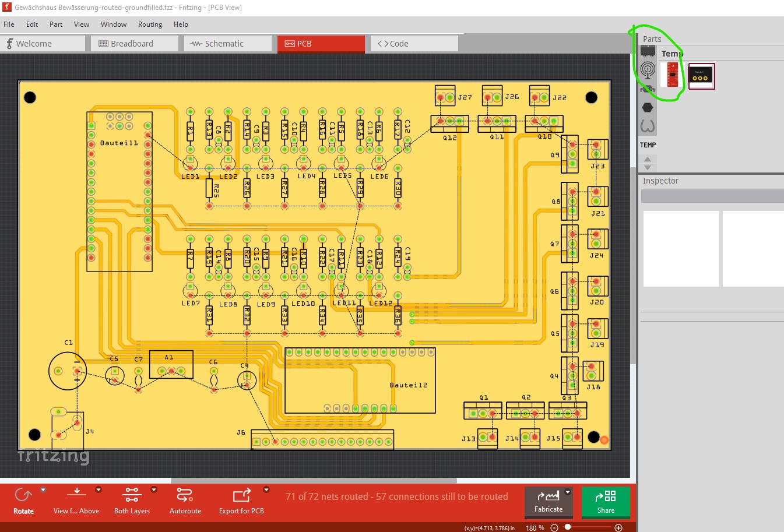Open the Rotate dropdown arrow

tap(43, 490)
